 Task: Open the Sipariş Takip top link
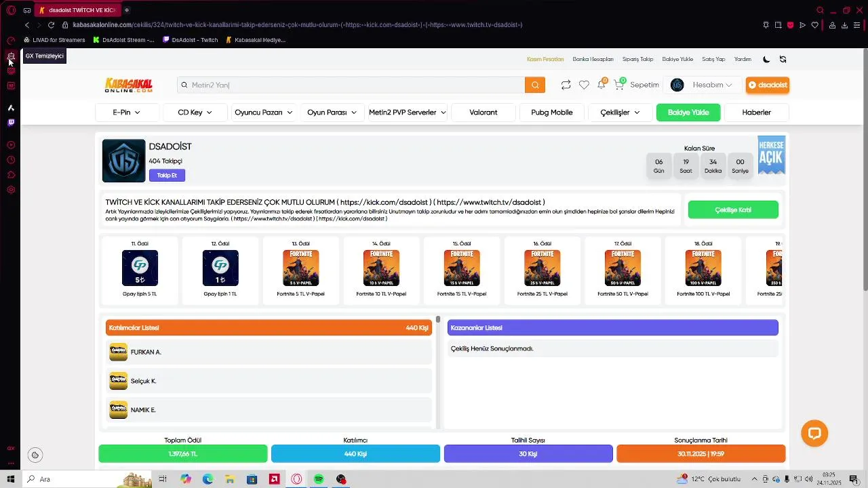click(637, 60)
